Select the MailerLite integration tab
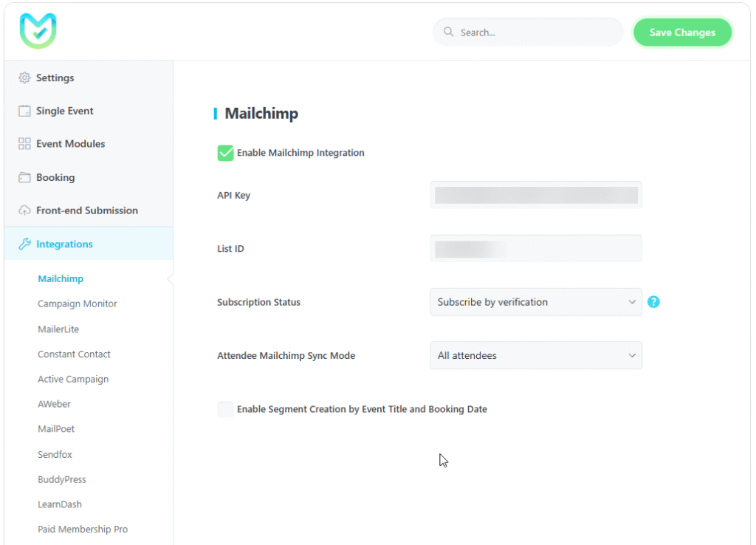The width and height of the screenshot is (756, 545). (58, 329)
